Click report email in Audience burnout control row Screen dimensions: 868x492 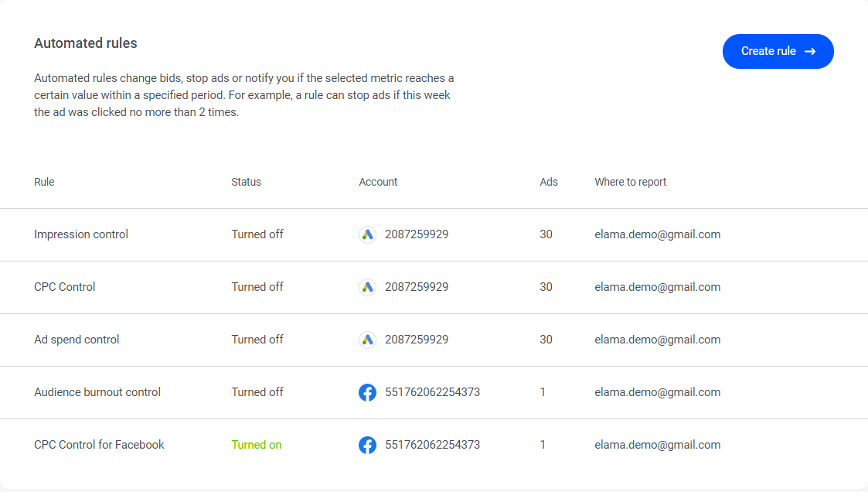point(658,392)
